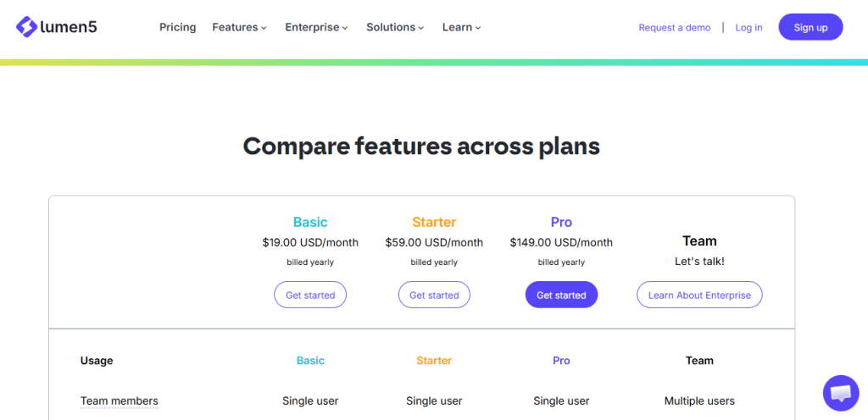Viewport: 868px width, 420px height.
Task: Expand the Learn menu
Action: coord(461,27)
